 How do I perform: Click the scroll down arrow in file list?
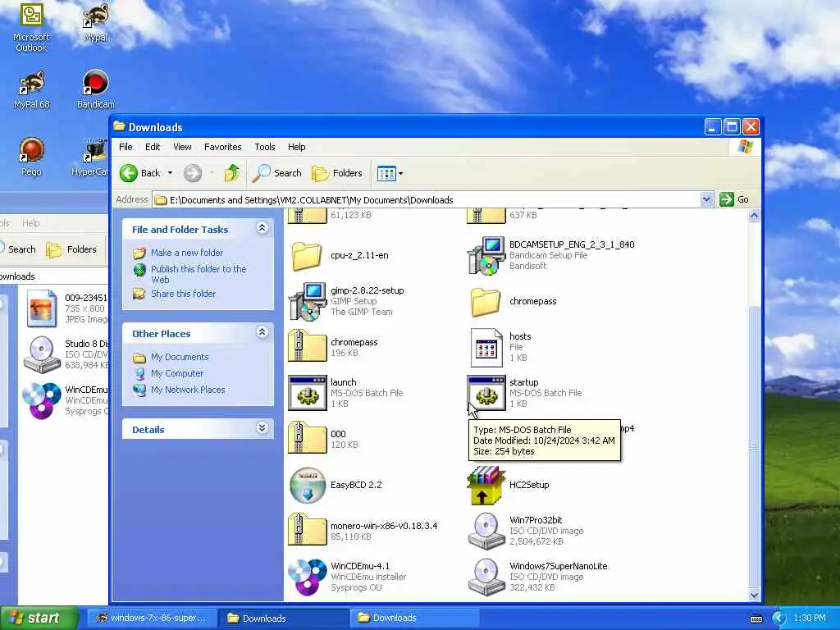(x=754, y=595)
